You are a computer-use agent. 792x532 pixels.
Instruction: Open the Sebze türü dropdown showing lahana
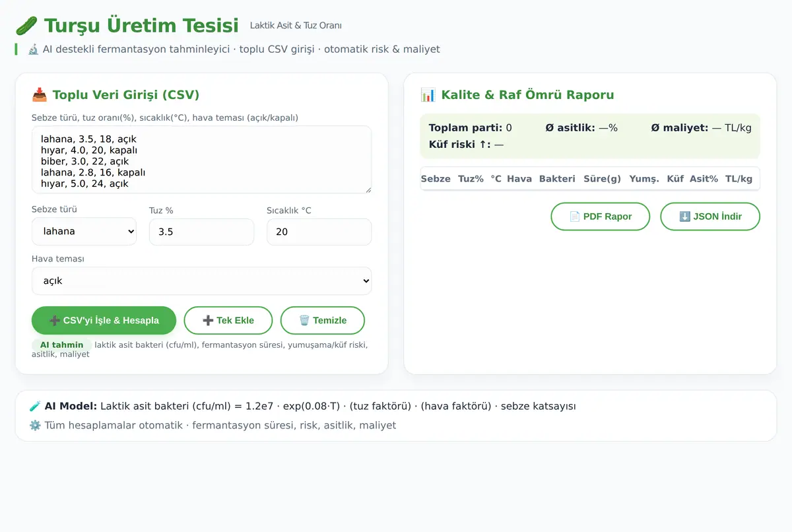pyautogui.click(x=84, y=232)
